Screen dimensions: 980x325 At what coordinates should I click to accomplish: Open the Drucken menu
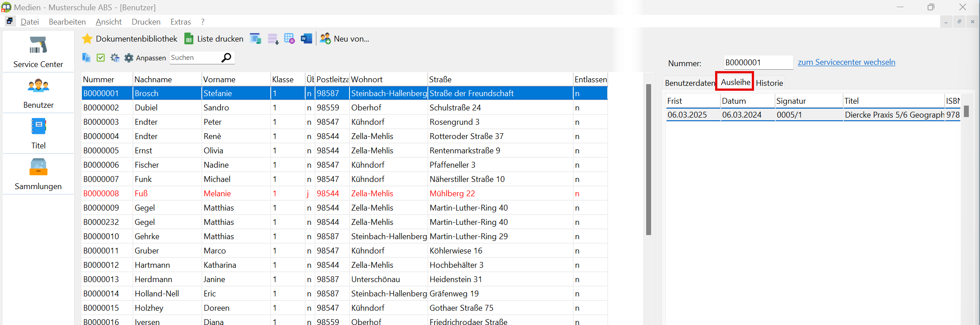pos(146,21)
